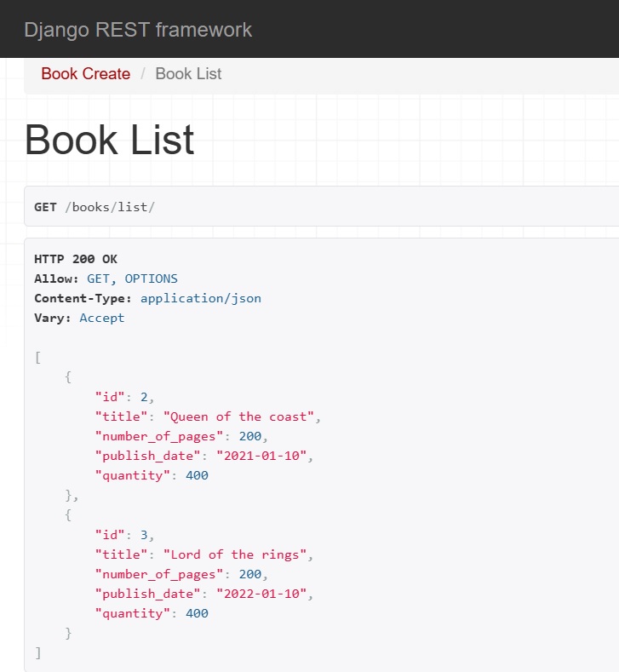Image resolution: width=619 pixels, height=672 pixels.
Task: Click the id value 2
Action: point(144,397)
